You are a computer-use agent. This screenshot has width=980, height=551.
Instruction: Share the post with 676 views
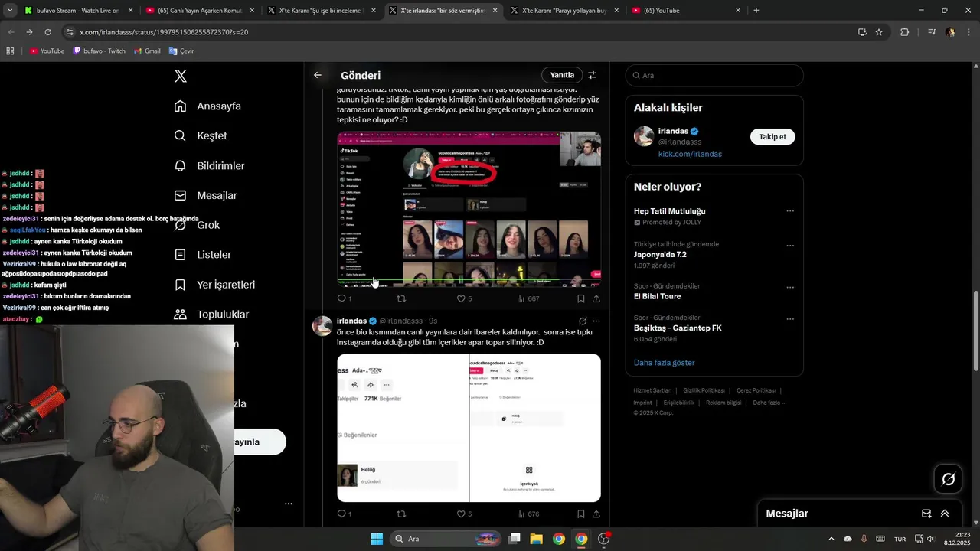click(x=596, y=514)
